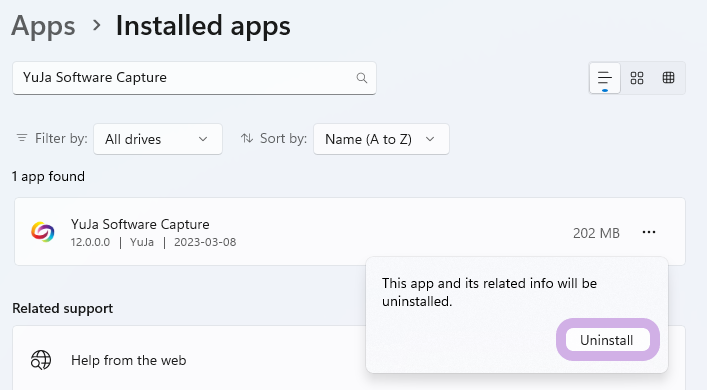Viewport: 707px width, 390px height.
Task: Click the Installed apps heading
Action: (x=203, y=26)
